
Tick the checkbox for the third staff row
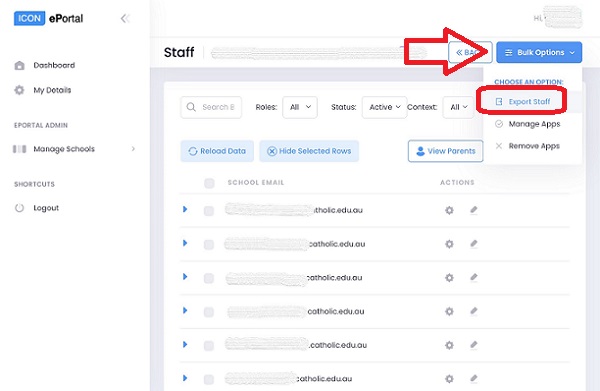tap(209, 278)
